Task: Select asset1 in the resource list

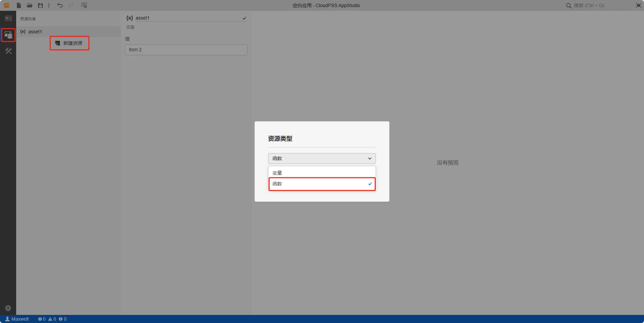Action: click(69, 32)
